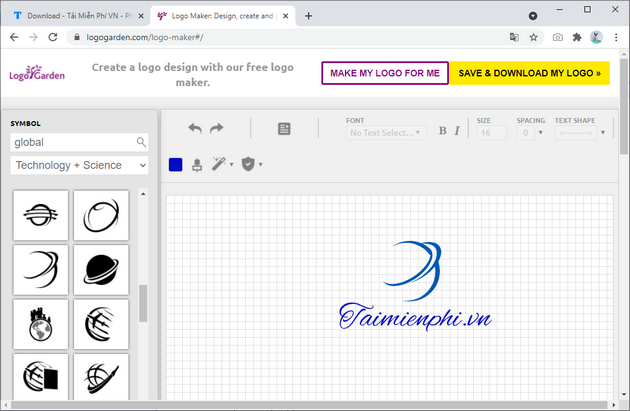Select the Taimienphi.vn text on canvas
Screen dimensions: 630x411
[415, 317]
